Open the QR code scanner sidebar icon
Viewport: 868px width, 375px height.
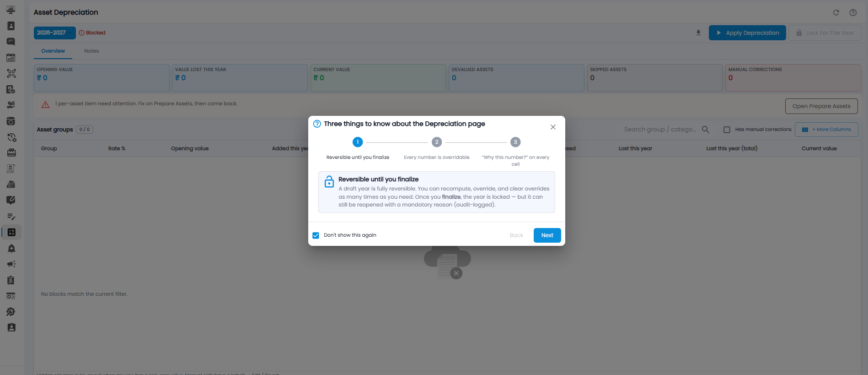[x=11, y=73]
